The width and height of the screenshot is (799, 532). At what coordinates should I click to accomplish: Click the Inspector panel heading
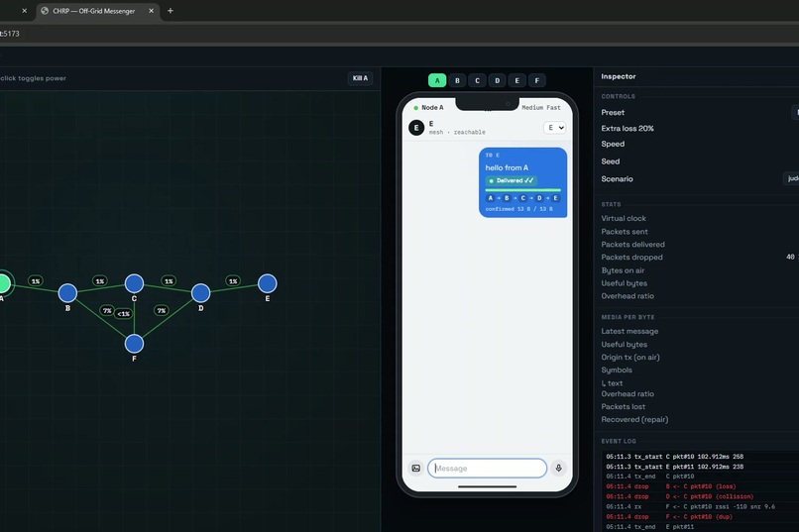coord(619,76)
